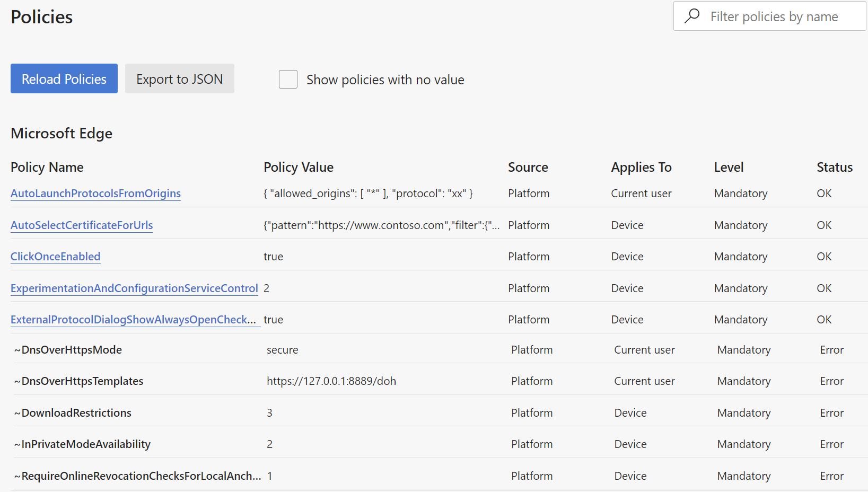
Task: Follow the ClickOnceEnabled link
Action: tap(55, 257)
